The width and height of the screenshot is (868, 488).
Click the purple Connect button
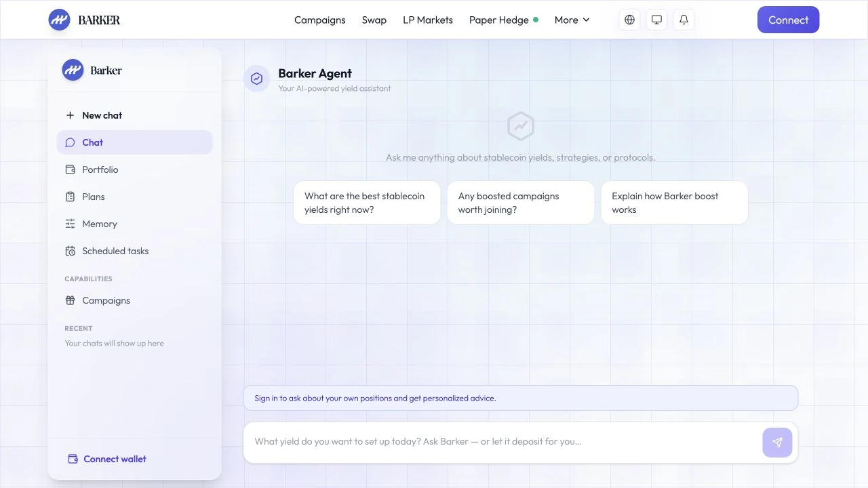point(788,20)
